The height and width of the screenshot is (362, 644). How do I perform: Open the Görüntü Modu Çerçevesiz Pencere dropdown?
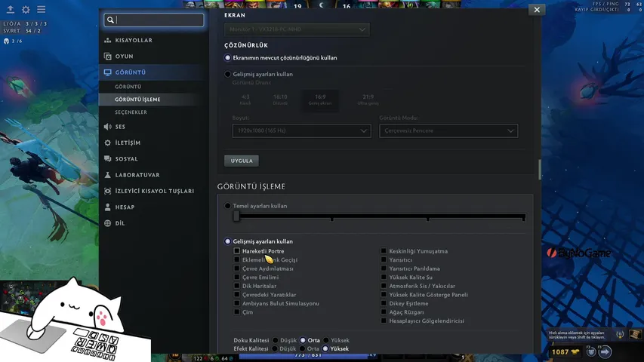click(448, 131)
